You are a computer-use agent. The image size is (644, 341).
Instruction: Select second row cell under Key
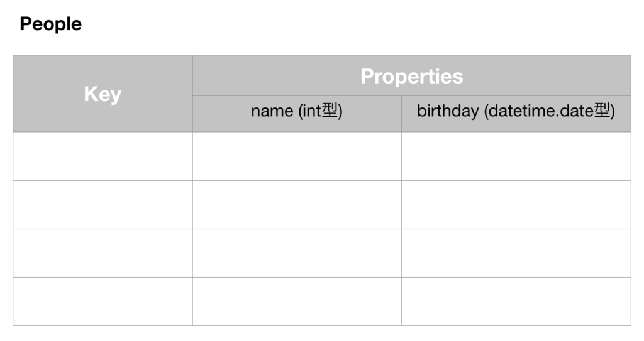point(103,205)
